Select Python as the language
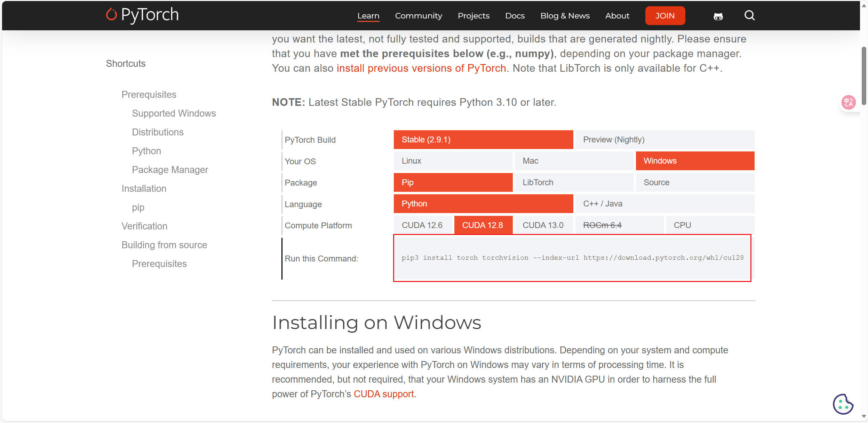Screen dimensions: 868x423 [x=483, y=204]
